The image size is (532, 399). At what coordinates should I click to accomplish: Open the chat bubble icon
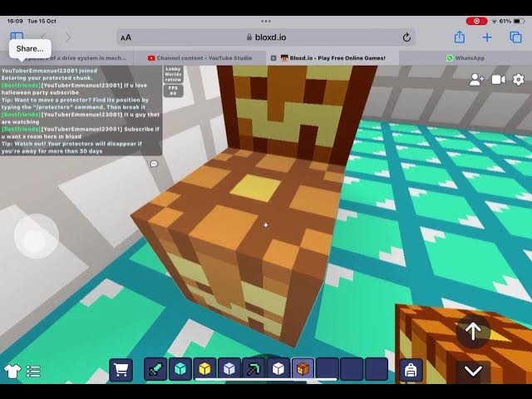(x=154, y=164)
